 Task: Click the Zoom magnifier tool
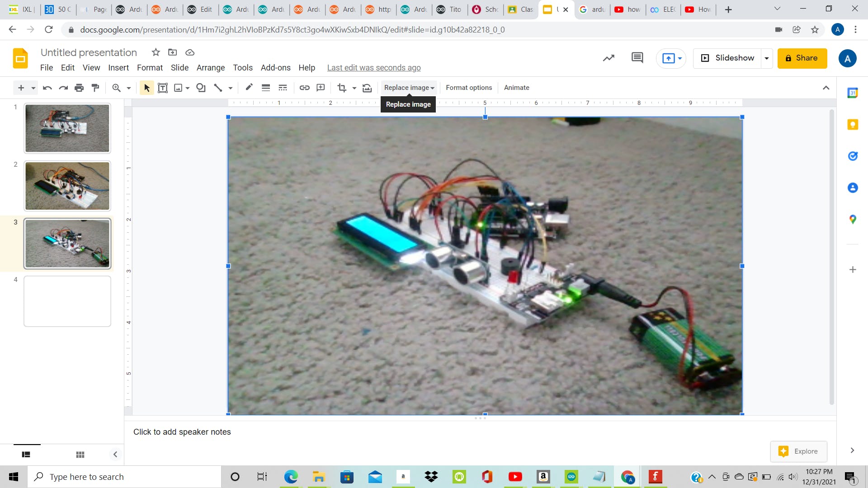tap(116, 88)
